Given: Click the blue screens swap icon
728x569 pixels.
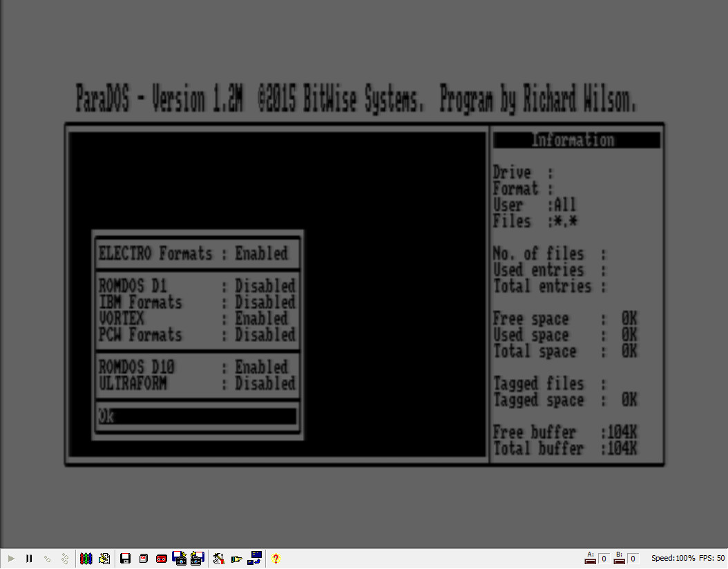Looking at the screenshot, I should (x=254, y=558).
